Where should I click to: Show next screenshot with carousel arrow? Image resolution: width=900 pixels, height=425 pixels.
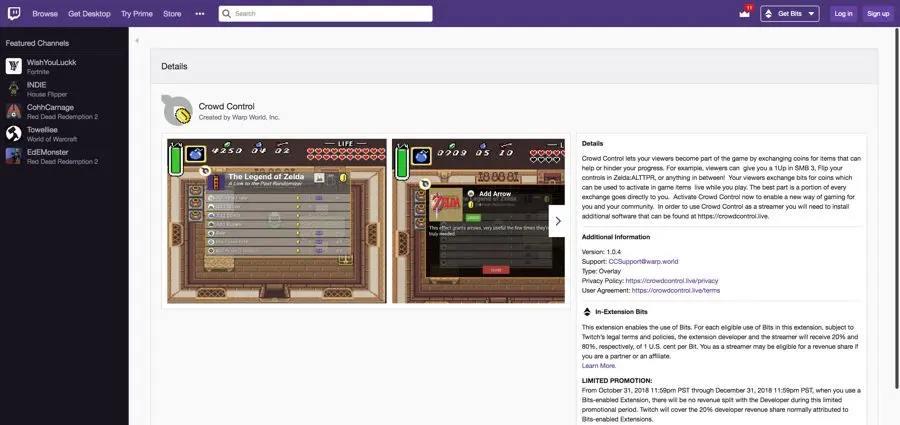coord(558,221)
